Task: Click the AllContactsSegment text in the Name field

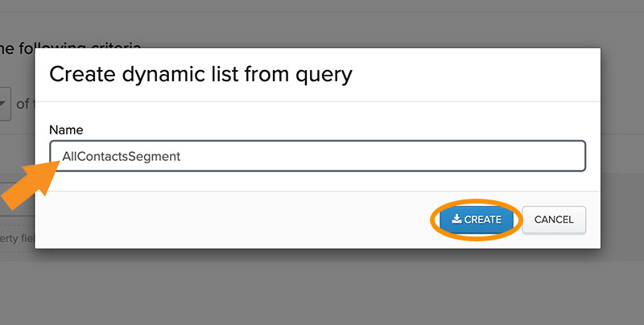Action: [122, 156]
